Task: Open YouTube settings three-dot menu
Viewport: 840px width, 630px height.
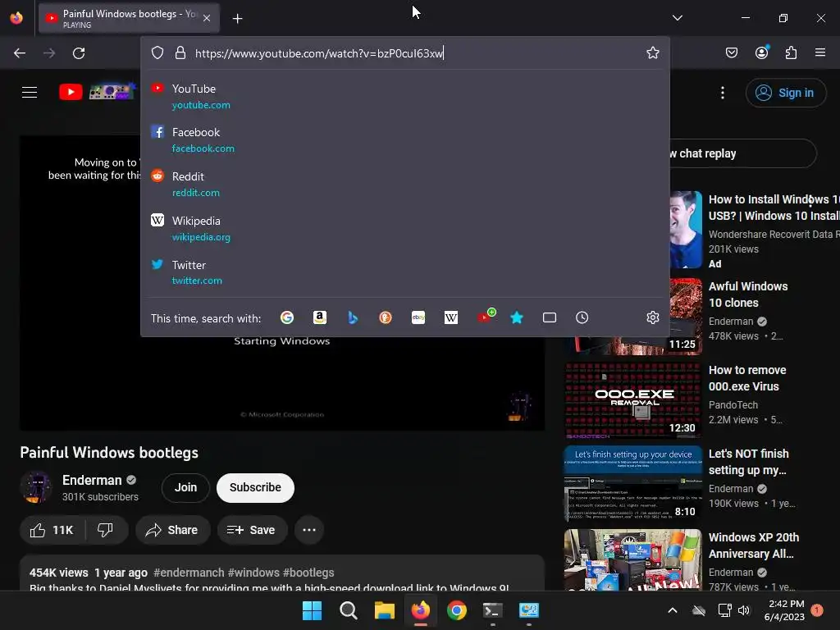Action: (x=723, y=93)
